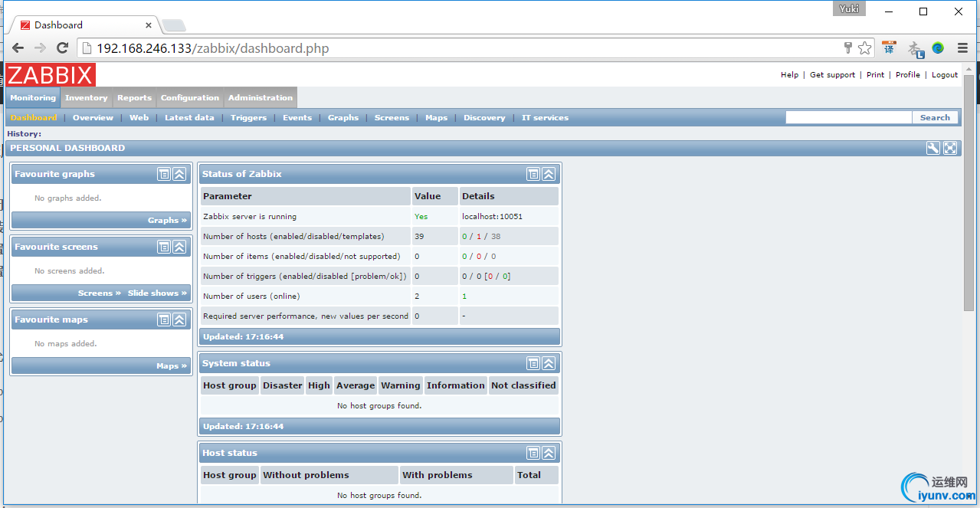The height and width of the screenshot is (508, 980).
Task: Open the Monitoring main tab
Action: pos(33,97)
